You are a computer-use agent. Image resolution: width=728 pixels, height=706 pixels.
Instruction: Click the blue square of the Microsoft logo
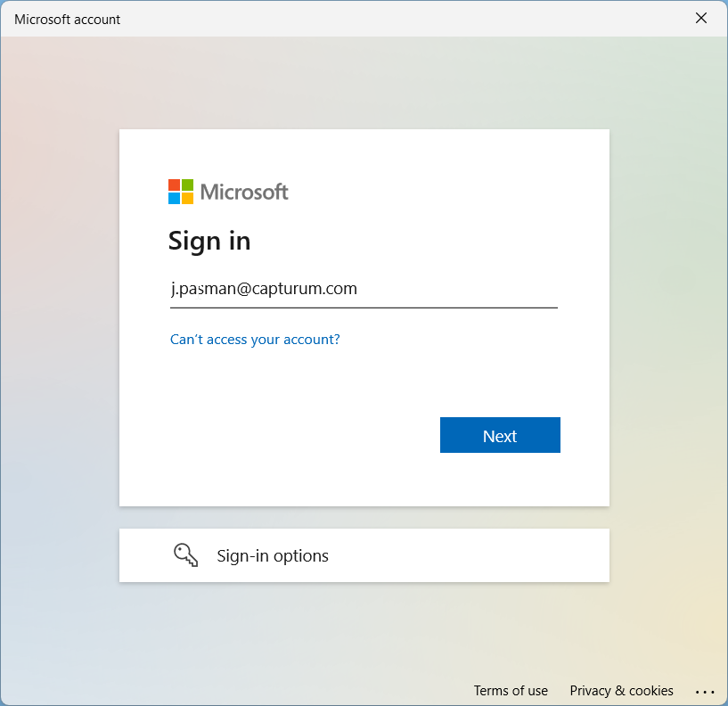click(x=175, y=199)
